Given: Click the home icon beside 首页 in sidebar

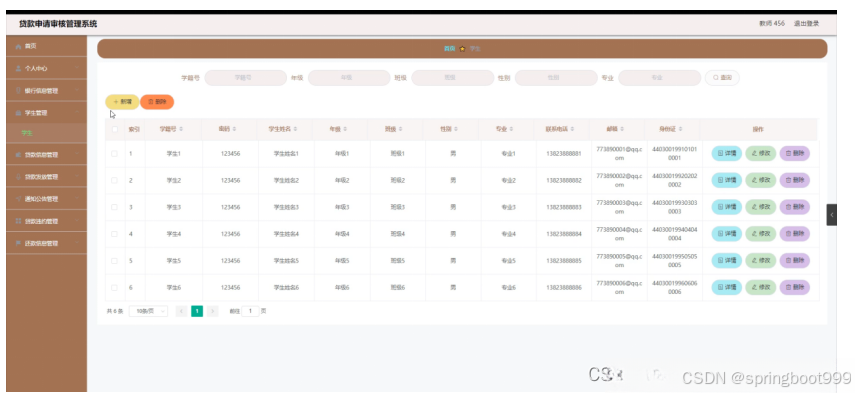Looking at the screenshot, I should (x=19, y=47).
